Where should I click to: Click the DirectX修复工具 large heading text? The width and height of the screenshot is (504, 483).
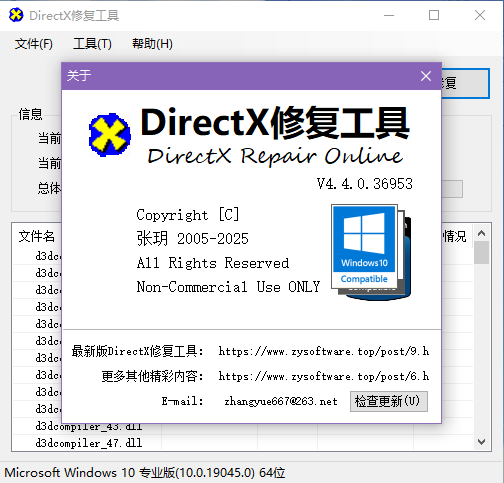pos(275,123)
